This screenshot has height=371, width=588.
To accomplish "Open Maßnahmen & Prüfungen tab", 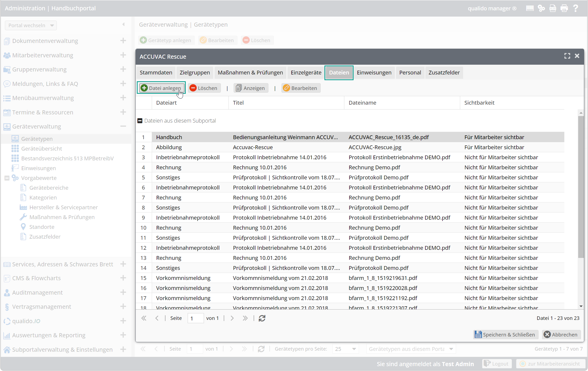I will coord(250,73).
